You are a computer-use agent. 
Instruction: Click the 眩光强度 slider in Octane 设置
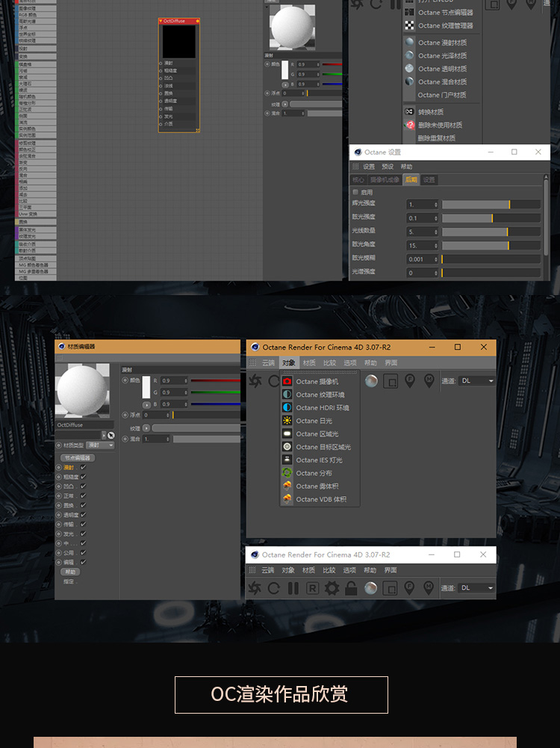click(491, 218)
